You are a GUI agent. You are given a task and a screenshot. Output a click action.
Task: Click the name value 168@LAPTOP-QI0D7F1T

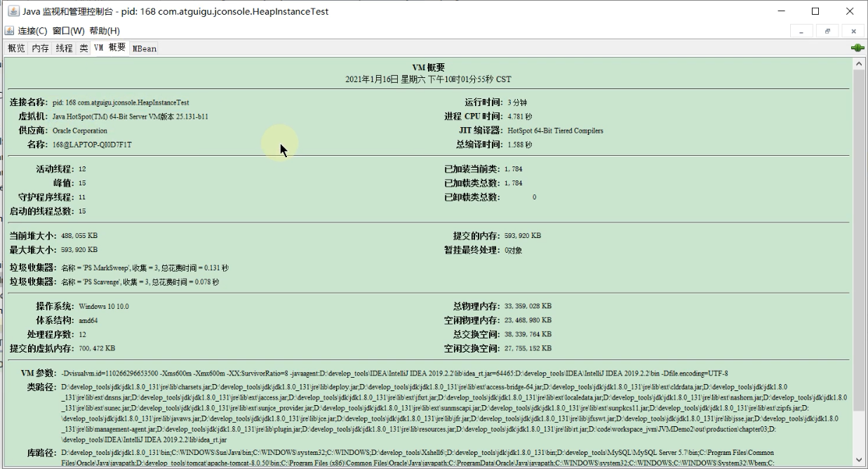pos(92,145)
